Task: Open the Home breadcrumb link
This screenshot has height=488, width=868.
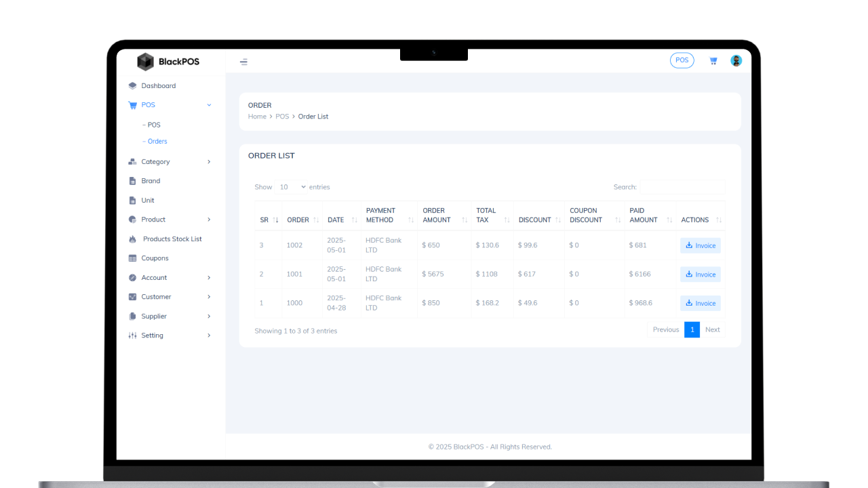Action: 257,116
